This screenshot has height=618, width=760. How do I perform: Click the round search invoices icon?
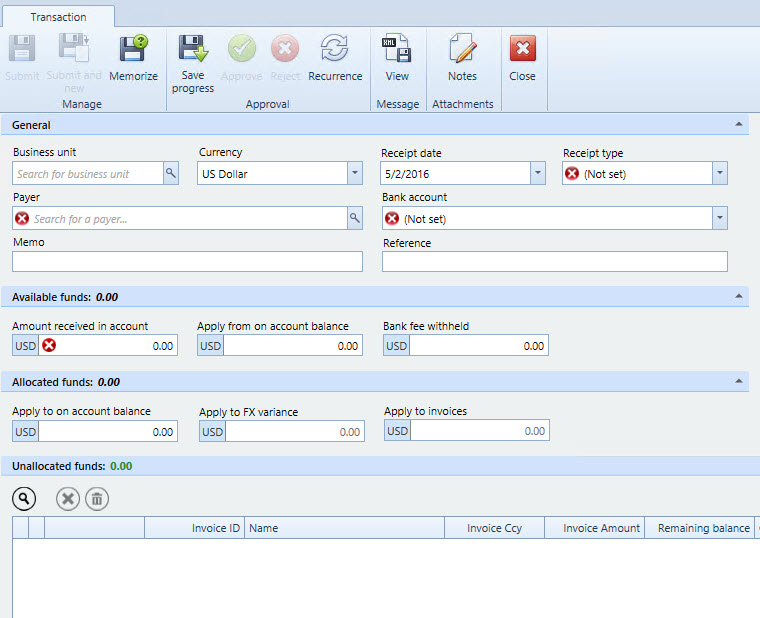point(25,499)
